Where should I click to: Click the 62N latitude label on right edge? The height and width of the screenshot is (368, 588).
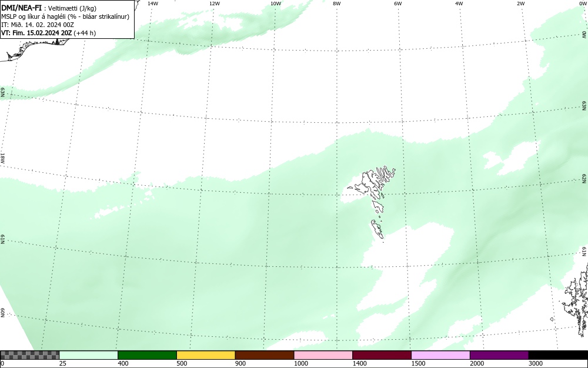point(584,178)
